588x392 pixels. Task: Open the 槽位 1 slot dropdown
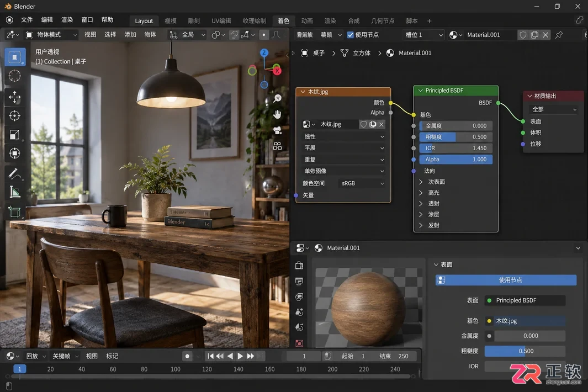coord(423,35)
